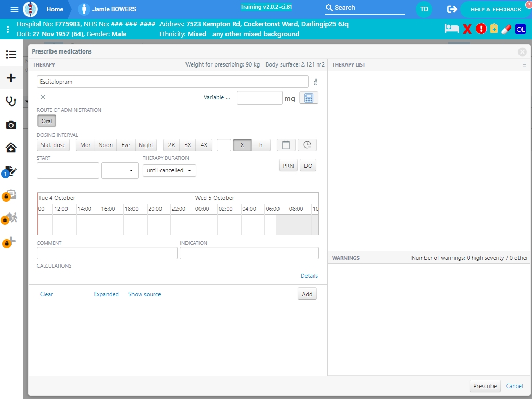
Task: Toggle the PRN option
Action: click(288, 166)
